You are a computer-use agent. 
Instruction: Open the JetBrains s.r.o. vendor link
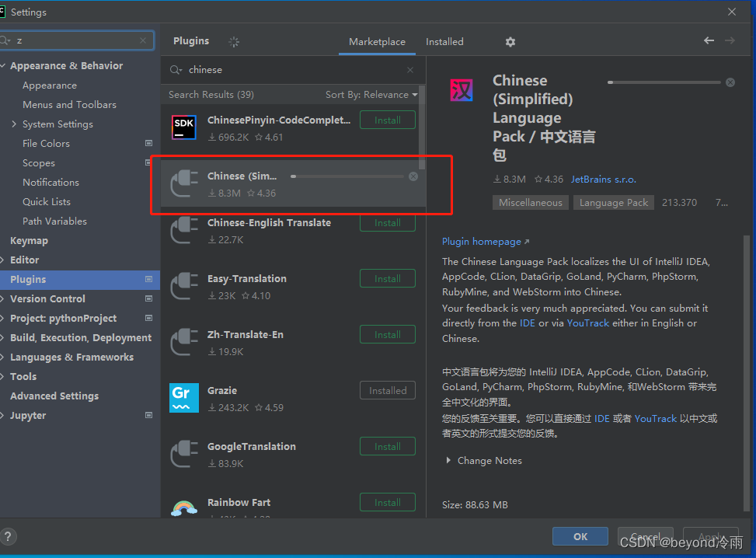point(604,180)
